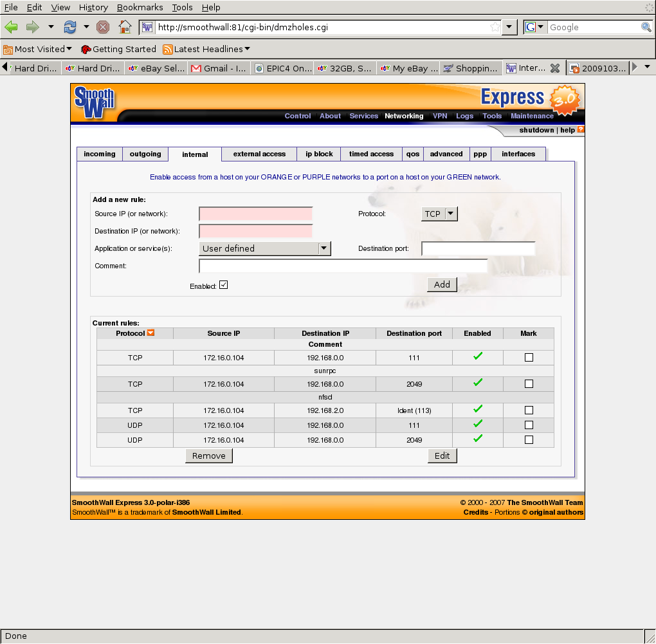The width and height of the screenshot is (656, 644).
Task: Mark the TCP port 111 sunrpc rule
Action: click(529, 358)
